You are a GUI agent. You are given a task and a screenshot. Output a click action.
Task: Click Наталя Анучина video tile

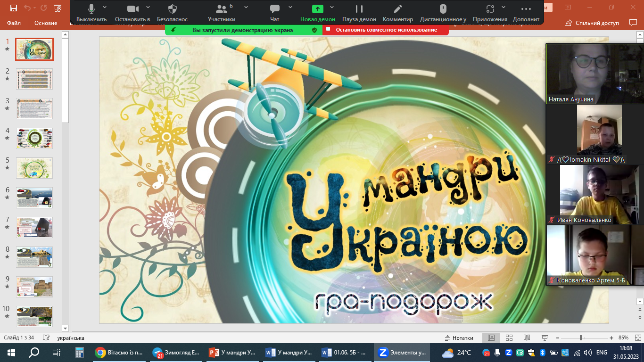click(x=595, y=74)
